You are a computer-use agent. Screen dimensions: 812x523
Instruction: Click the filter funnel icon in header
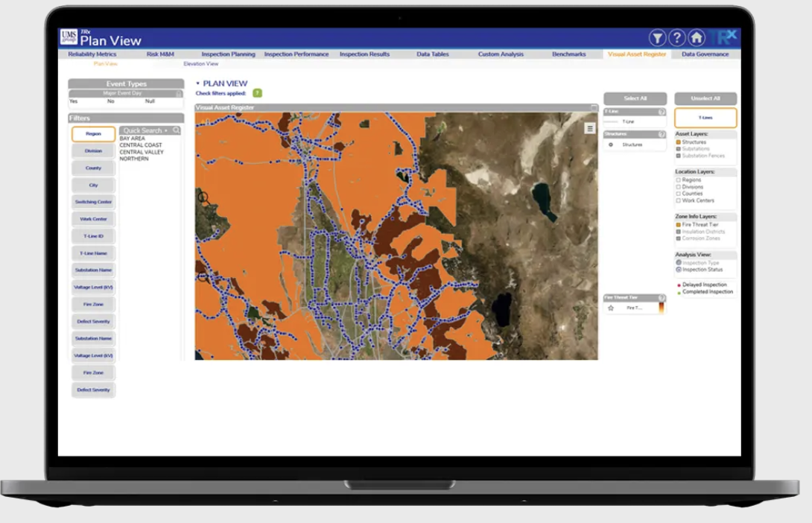pyautogui.click(x=657, y=38)
